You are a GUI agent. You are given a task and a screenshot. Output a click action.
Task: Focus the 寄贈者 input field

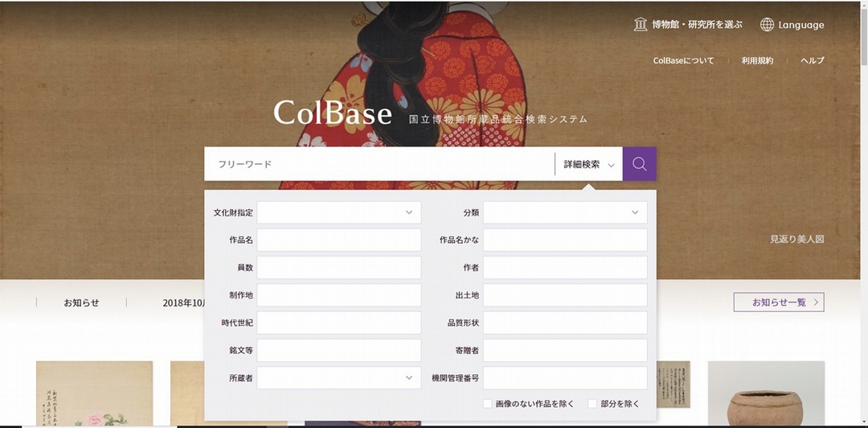pyautogui.click(x=565, y=351)
